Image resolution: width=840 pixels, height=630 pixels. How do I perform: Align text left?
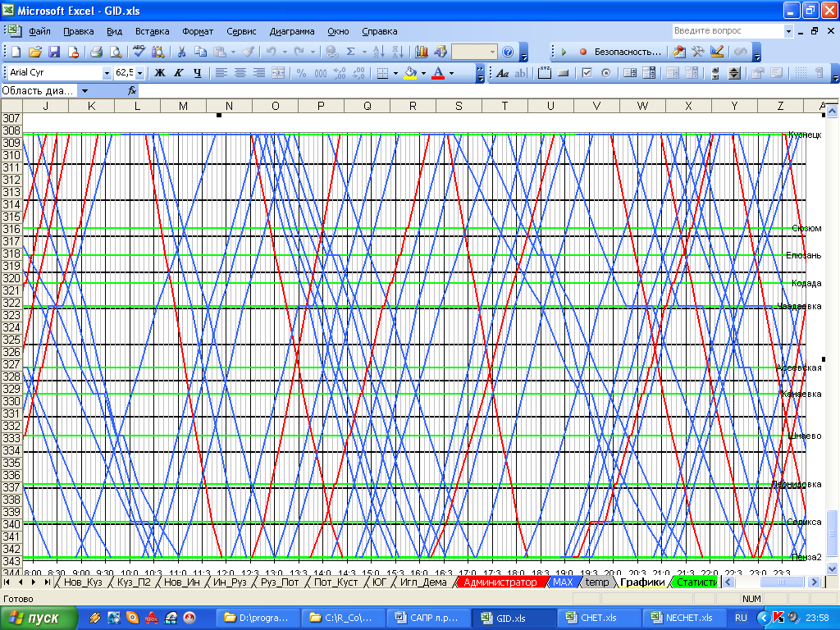point(221,73)
